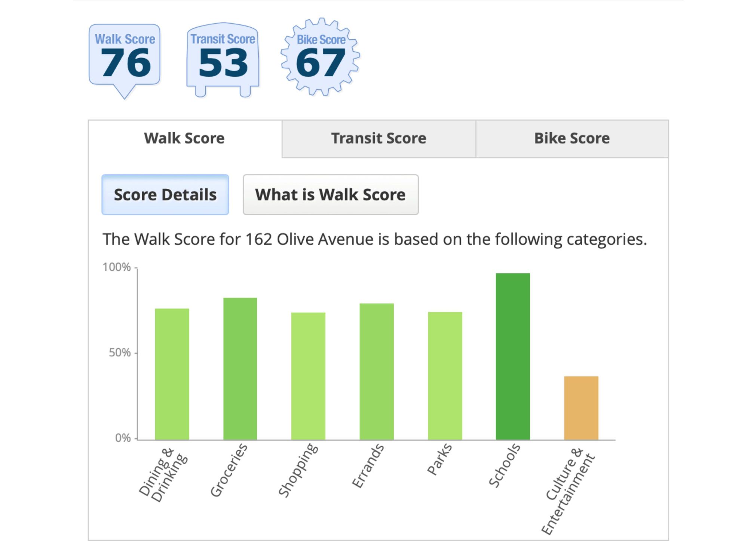Select the dark green Schools bar
Viewport: 748px width, 560px height.
[x=513, y=356]
